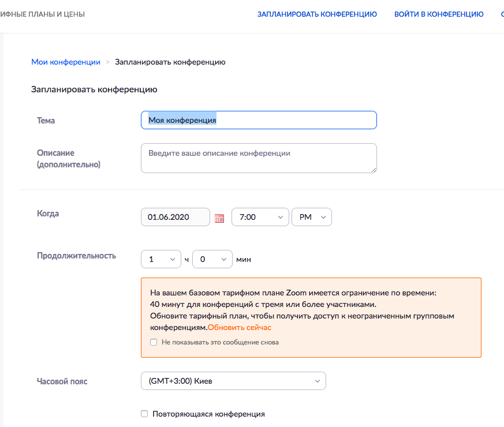Viewport: 504px width, 427px height.
Task: Click the Тема topic input field
Action: click(x=259, y=120)
